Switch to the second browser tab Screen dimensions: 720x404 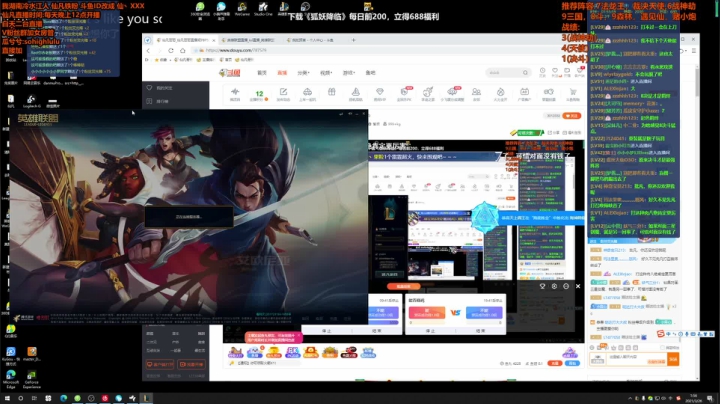(x=250, y=40)
